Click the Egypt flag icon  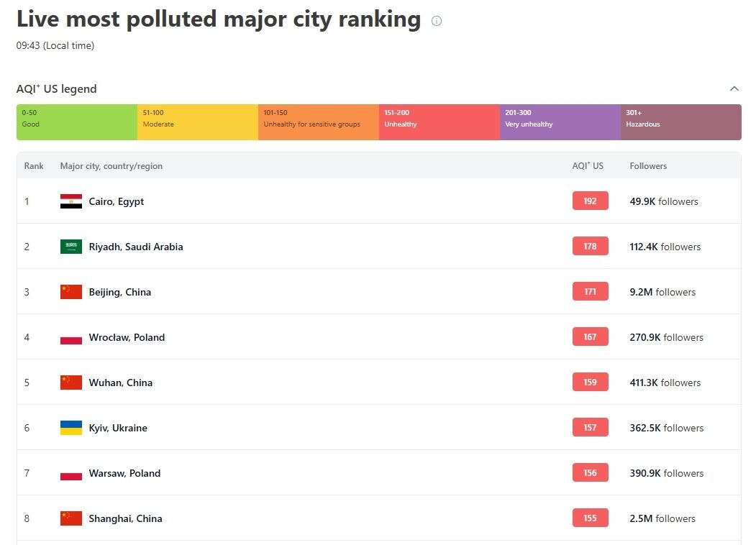(x=70, y=201)
